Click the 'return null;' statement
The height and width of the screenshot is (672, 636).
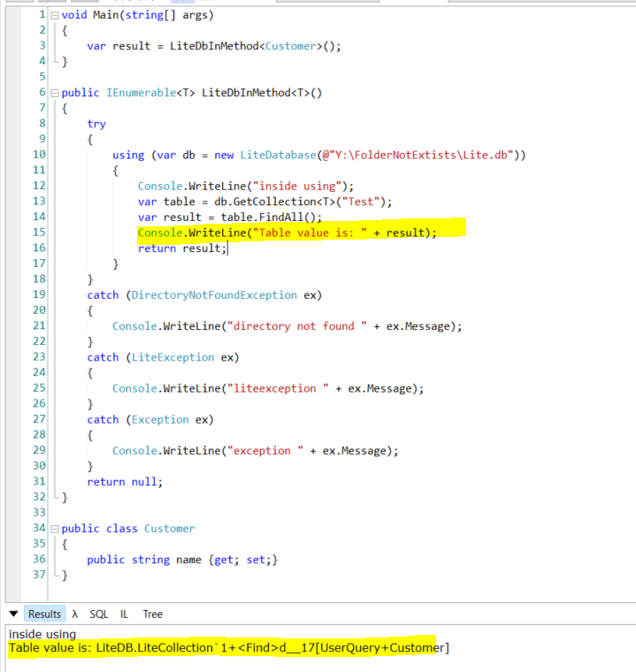pyautogui.click(x=125, y=482)
